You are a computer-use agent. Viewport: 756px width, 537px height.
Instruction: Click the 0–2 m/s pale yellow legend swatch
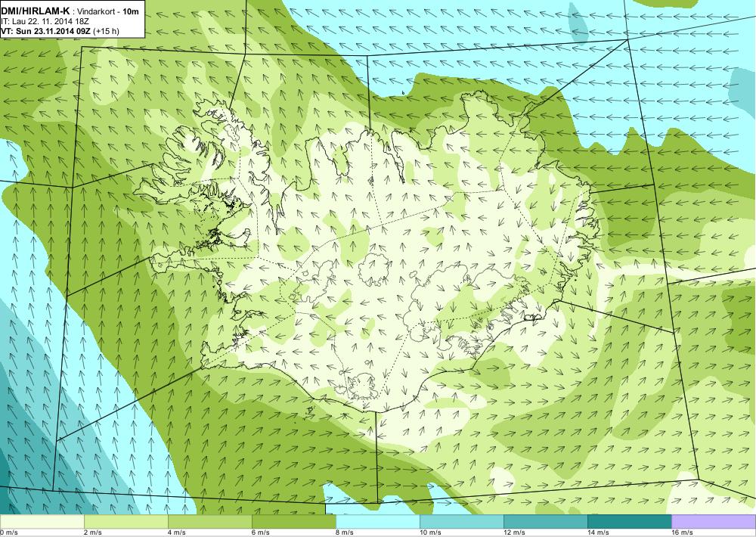click(42, 522)
